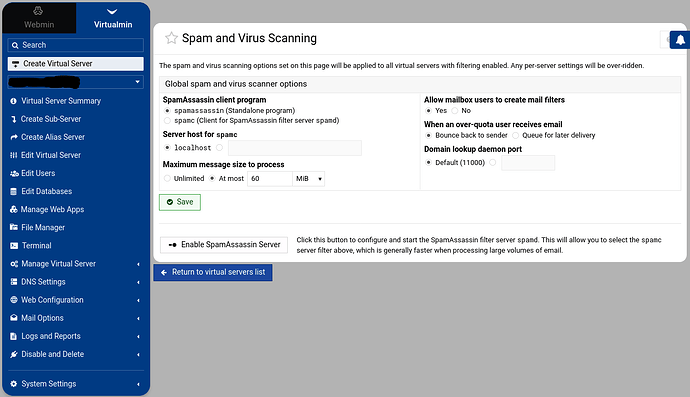This screenshot has height=397, width=690.
Task: Click Create Virtual Server button
Action: [x=76, y=64]
